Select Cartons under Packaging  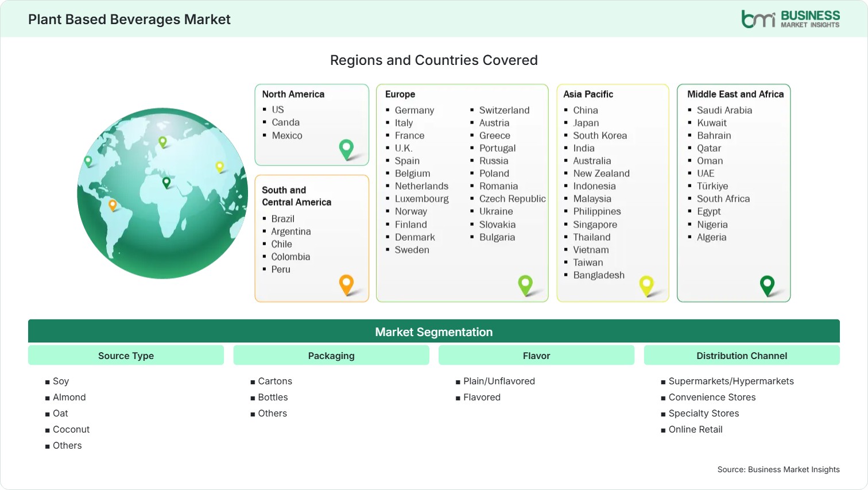275,381
